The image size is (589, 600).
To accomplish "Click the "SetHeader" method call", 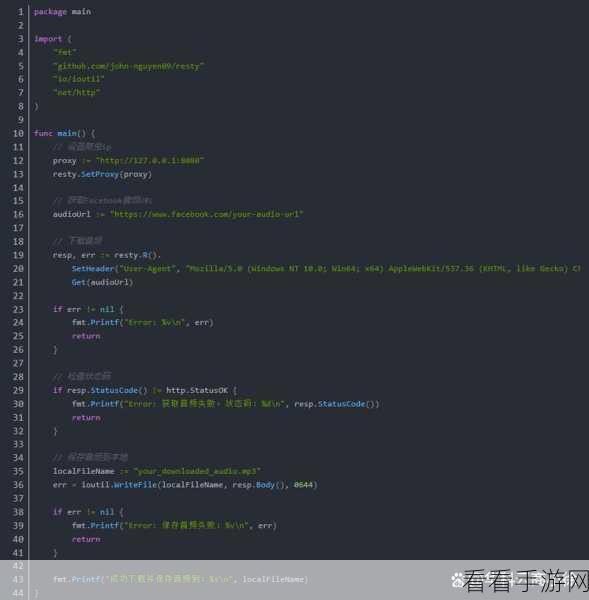I will pos(93,269).
